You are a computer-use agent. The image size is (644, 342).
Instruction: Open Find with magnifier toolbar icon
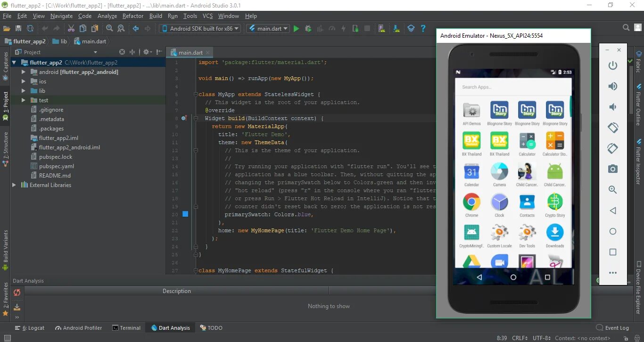pyautogui.click(x=109, y=29)
